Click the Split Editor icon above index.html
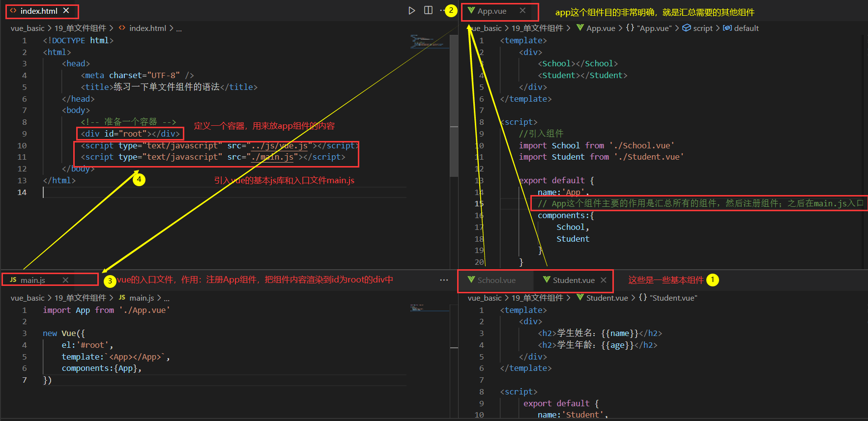Screen dimensions: 868x421 (x=429, y=10)
